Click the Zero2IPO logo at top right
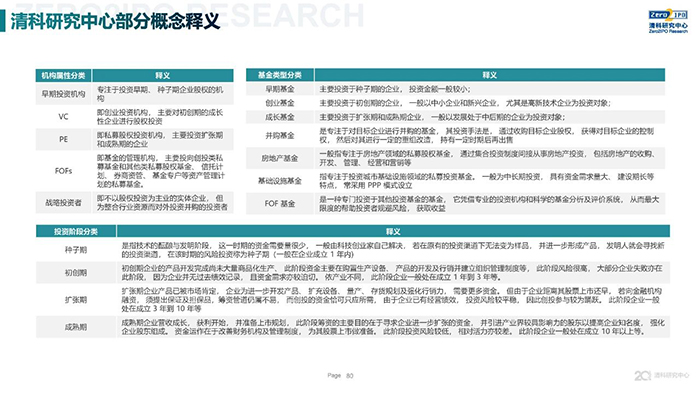This screenshot has width=700, height=394. tap(668, 21)
